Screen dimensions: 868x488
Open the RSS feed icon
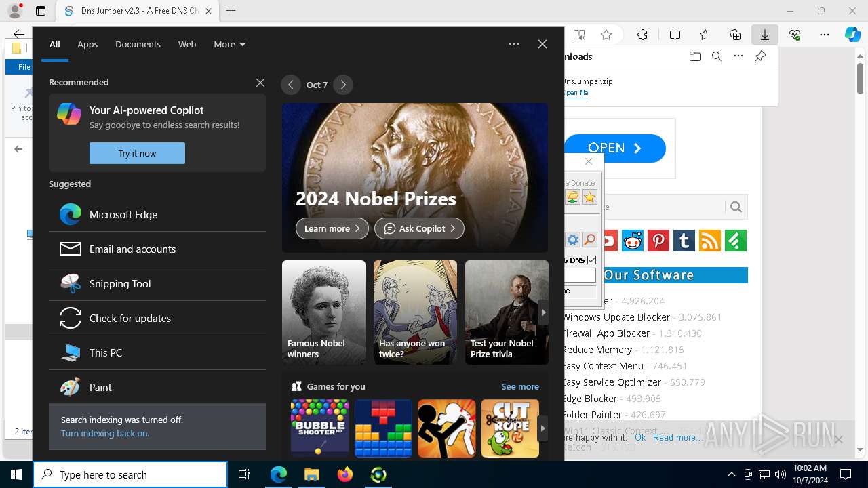(710, 241)
